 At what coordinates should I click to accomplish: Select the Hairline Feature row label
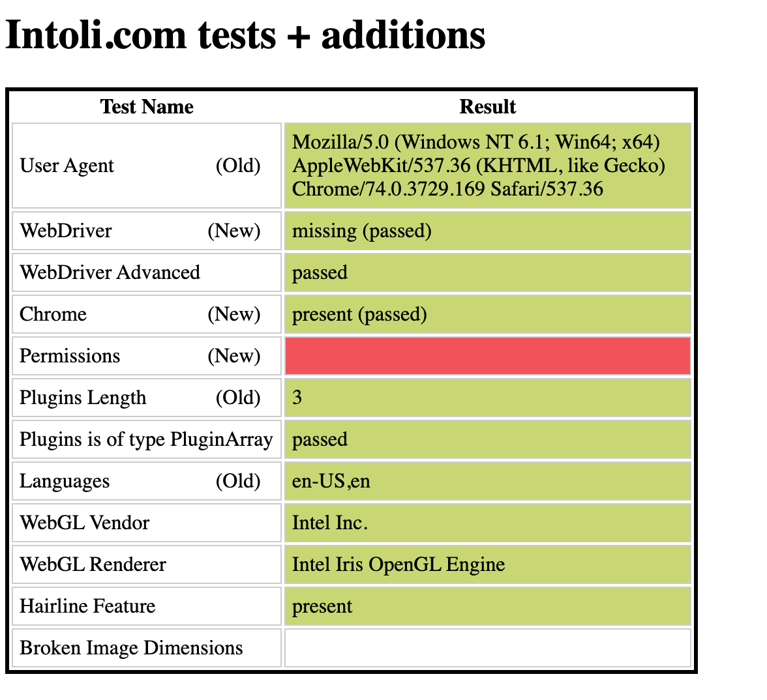coord(147,606)
